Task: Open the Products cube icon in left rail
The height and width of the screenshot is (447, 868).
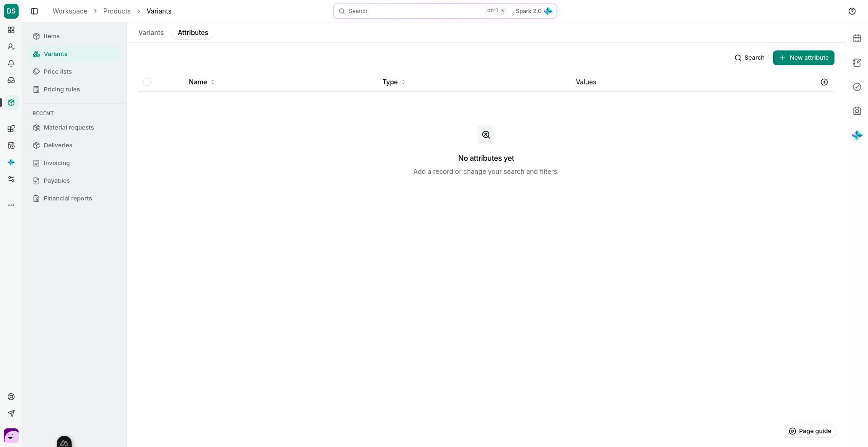Action: (x=11, y=103)
